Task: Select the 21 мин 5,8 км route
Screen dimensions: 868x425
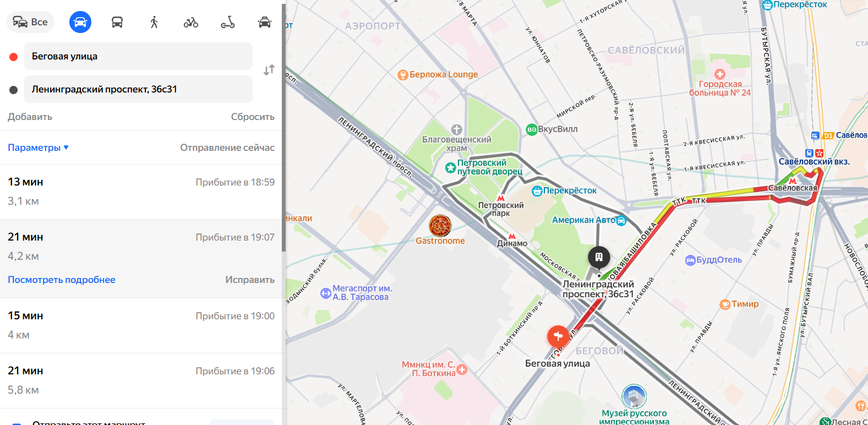Action: coord(141,380)
